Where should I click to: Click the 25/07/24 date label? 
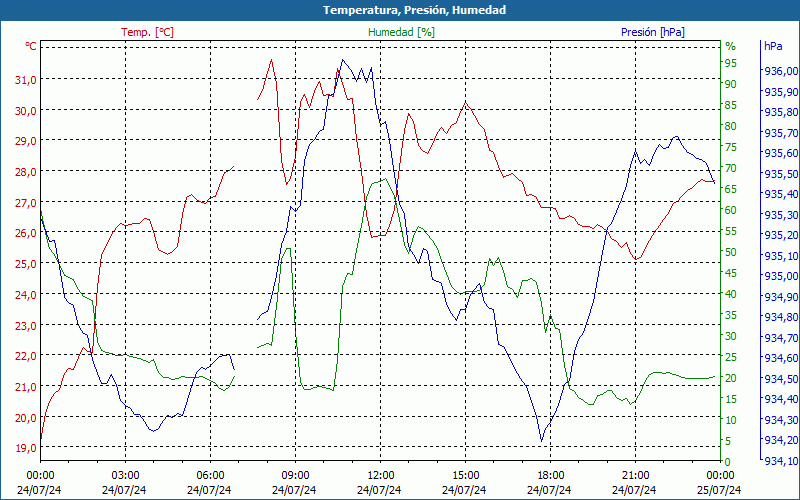coord(719,490)
